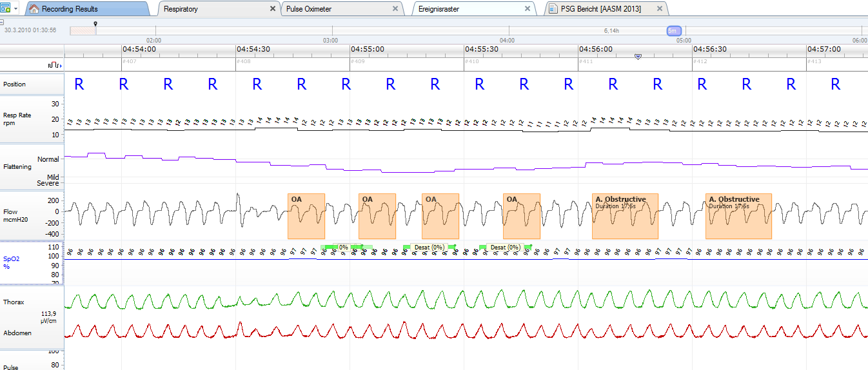Close the PSG Bericht tab
This screenshot has width=868, height=370.
click(x=659, y=9)
